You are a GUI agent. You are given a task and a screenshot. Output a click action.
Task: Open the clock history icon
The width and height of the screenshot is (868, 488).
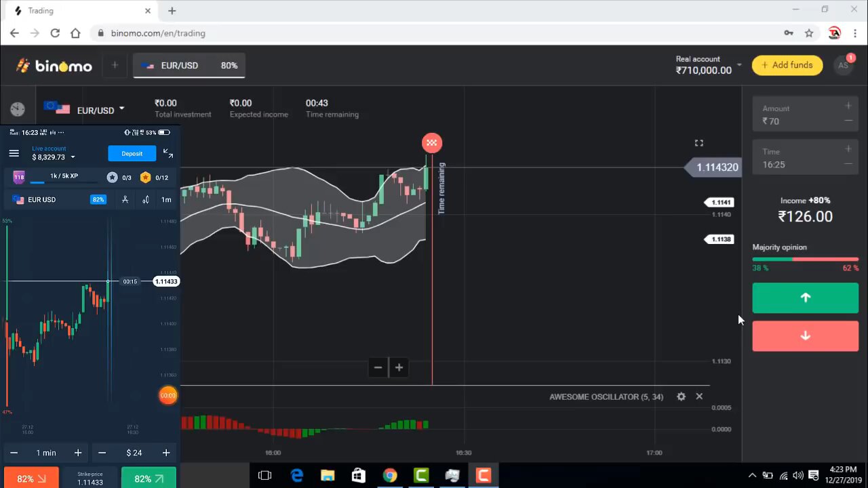click(x=18, y=109)
